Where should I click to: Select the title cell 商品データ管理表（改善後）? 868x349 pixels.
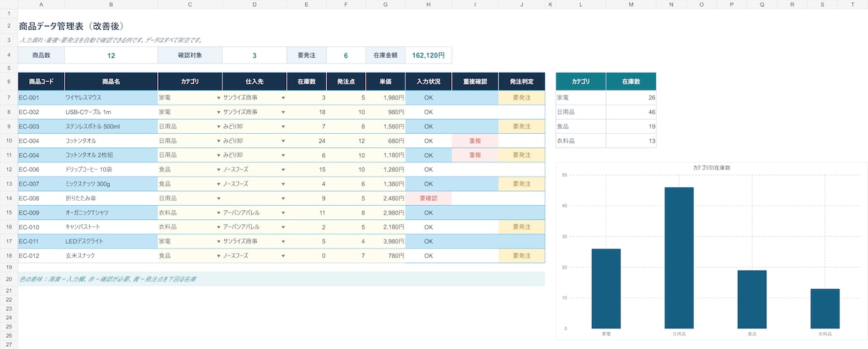point(72,26)
